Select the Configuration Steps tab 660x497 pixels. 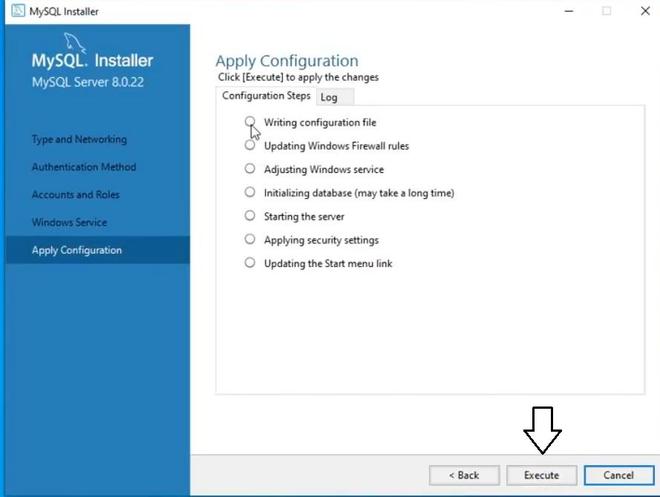click(266, 96)
